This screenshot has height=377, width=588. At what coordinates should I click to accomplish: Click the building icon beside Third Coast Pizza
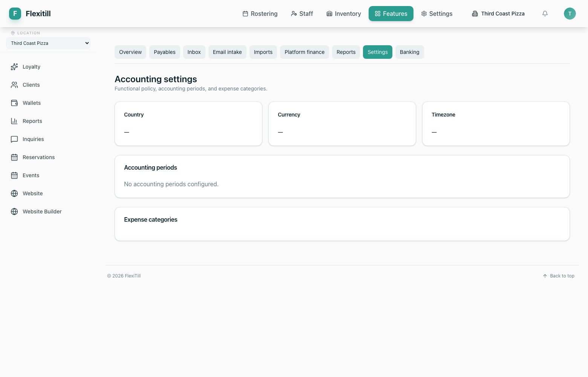(x=475, y=14)
